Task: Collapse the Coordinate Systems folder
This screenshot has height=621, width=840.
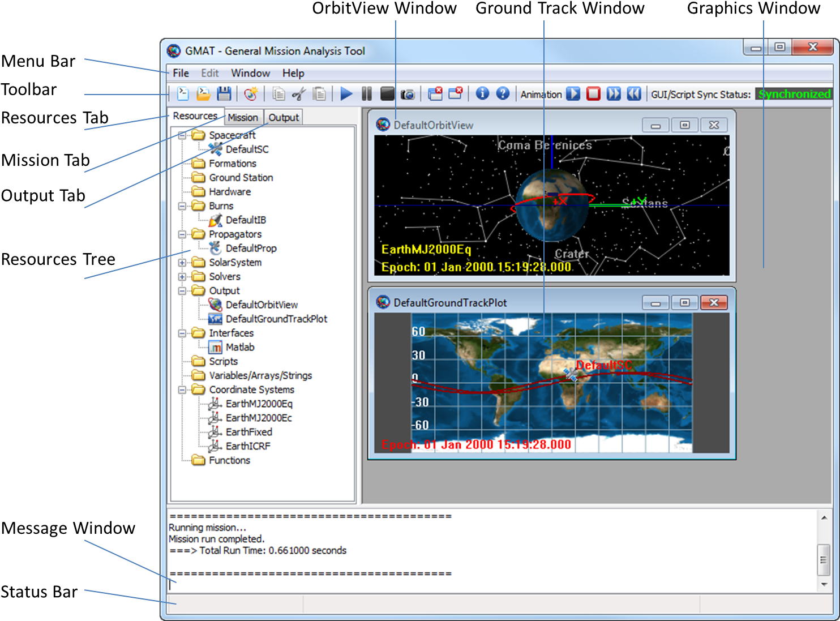Action: tap(182, 390)
